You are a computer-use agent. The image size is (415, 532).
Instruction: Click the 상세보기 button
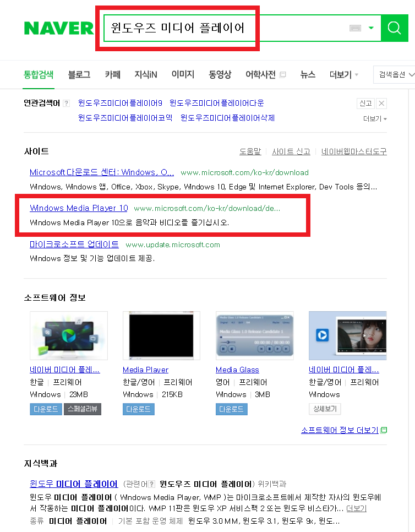click(x=325, y=409)
